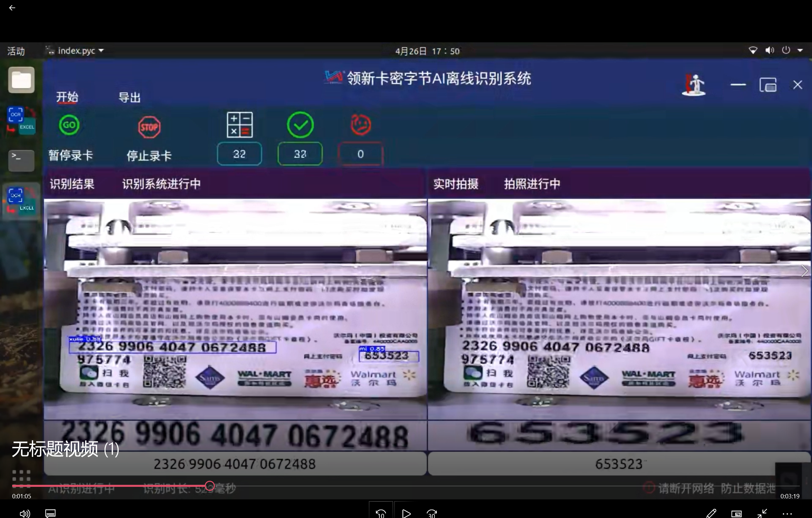Click the 实时拍摄 panel heading
The image size is (812, 518).
coord(456,184)
